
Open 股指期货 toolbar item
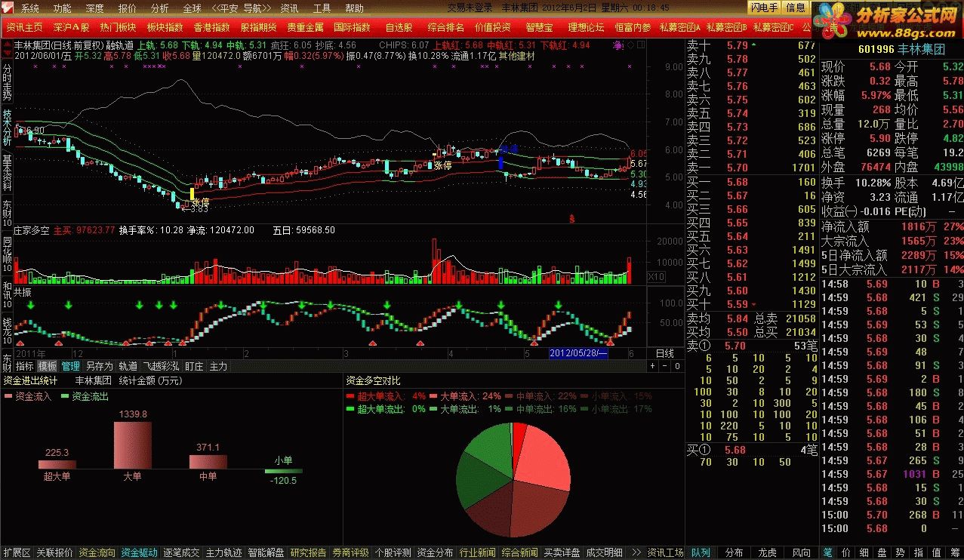pos(258,27)
